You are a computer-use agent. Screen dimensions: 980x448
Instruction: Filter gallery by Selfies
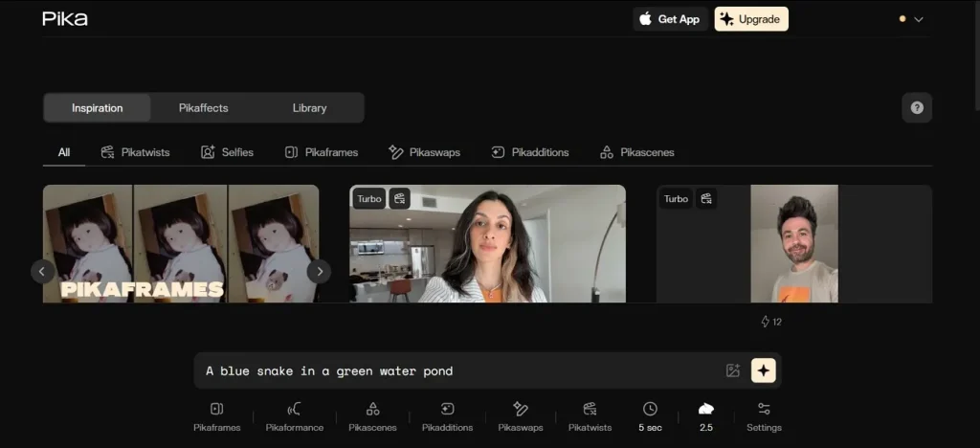pyautogui.click(x=227, y=152)
